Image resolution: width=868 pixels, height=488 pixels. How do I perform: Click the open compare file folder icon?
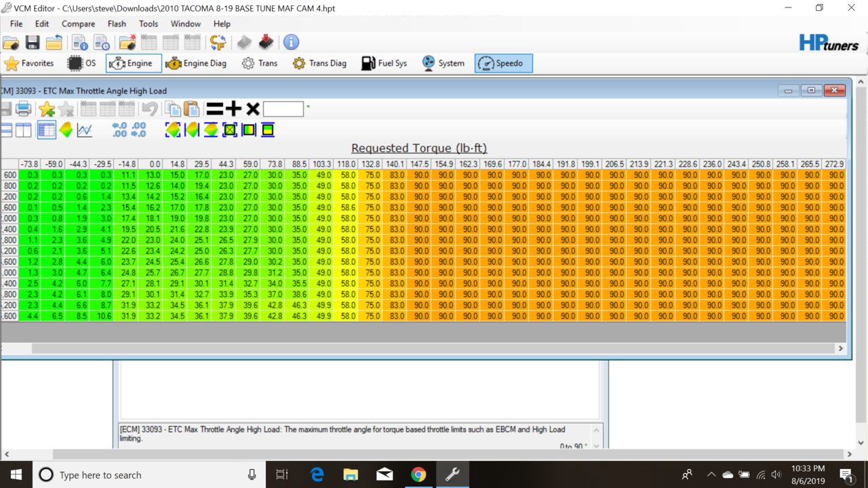click(x=127, y=43)
